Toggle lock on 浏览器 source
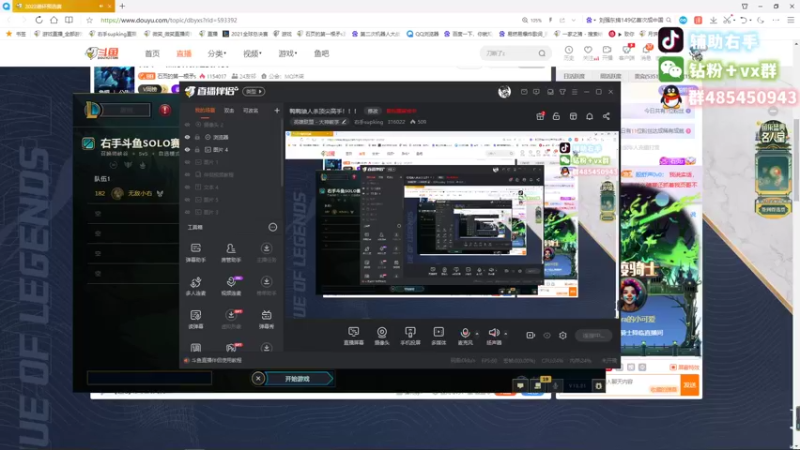 pyautogui.click(x=197, y=137)
